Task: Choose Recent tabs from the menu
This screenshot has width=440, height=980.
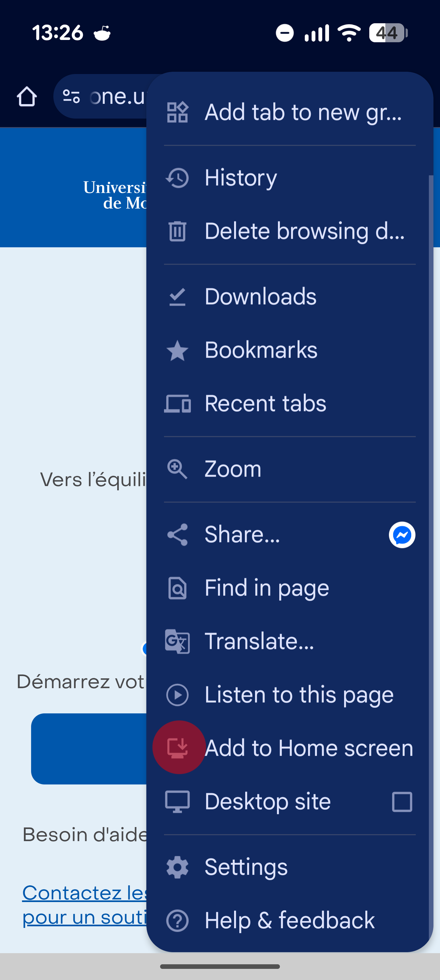Action: [x=265, y=403]
